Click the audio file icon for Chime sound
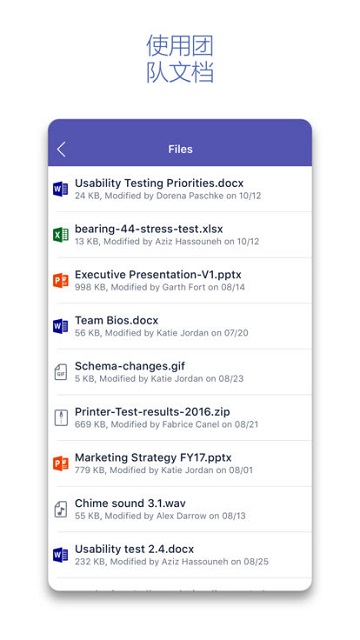The height and width of the screenshot is (640, 360). pos(61,509)
